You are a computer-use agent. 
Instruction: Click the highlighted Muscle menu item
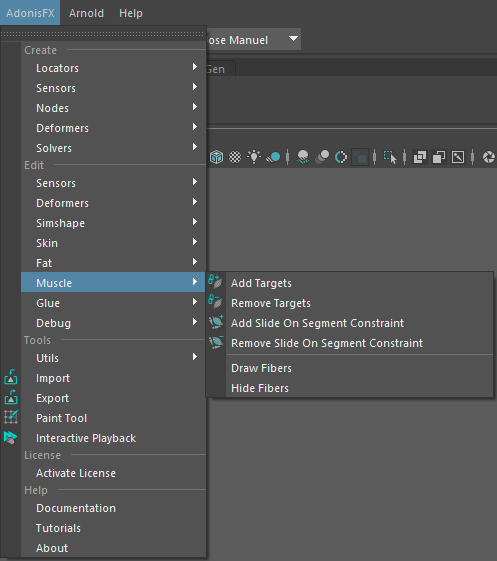(113, 283)
